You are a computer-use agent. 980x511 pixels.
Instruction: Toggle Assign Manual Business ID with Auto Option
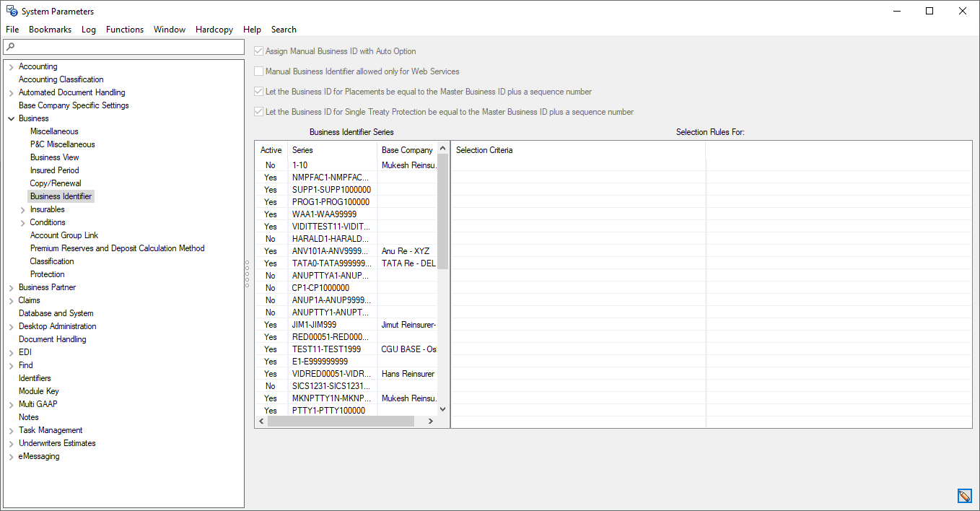point(258,51)
